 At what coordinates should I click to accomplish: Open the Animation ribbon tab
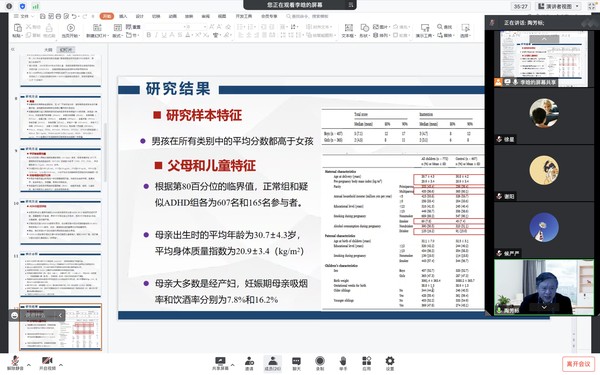173,16
